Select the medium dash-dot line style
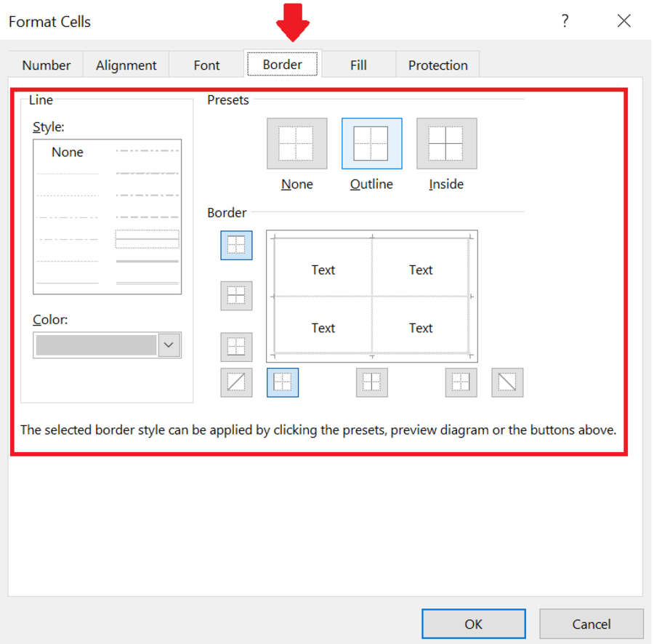The height and width of the screenshot is (644, 654). click(x=148, y=196)
